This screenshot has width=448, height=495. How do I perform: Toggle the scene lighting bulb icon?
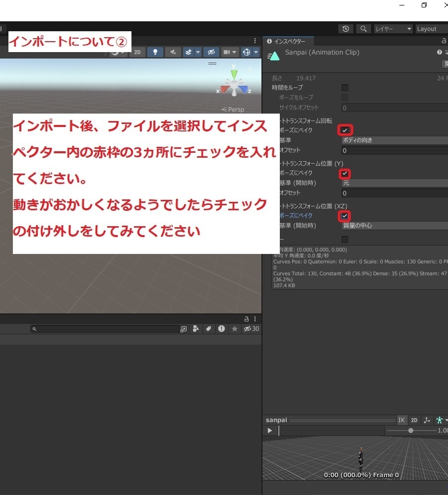[155, 52]
